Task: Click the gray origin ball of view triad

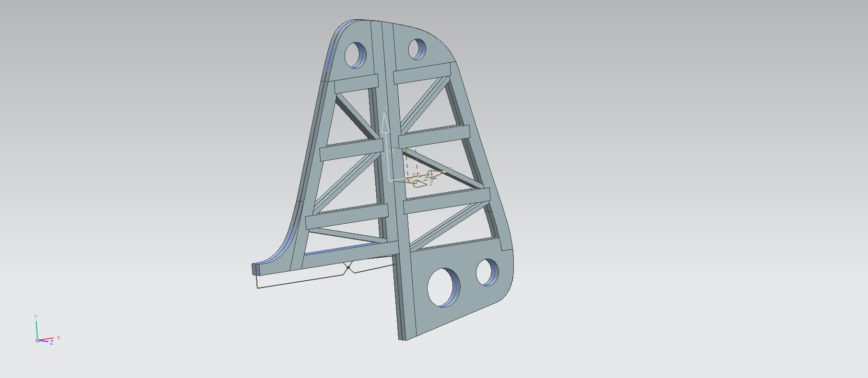Action: 37,340
